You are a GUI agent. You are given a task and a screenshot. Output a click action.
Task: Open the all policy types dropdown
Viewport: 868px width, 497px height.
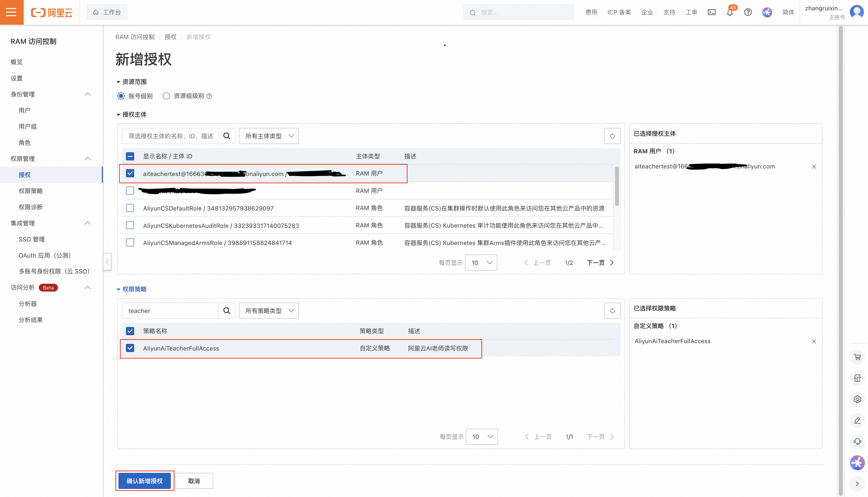(x=269, y=311)
